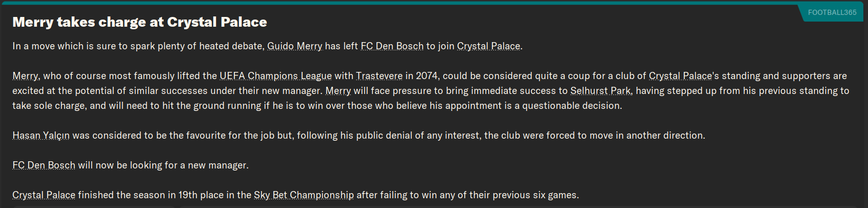868x208 pixels.
Task: Open Crystal Palace link before 'finished the season'
Action: click(x=44, y=195)
